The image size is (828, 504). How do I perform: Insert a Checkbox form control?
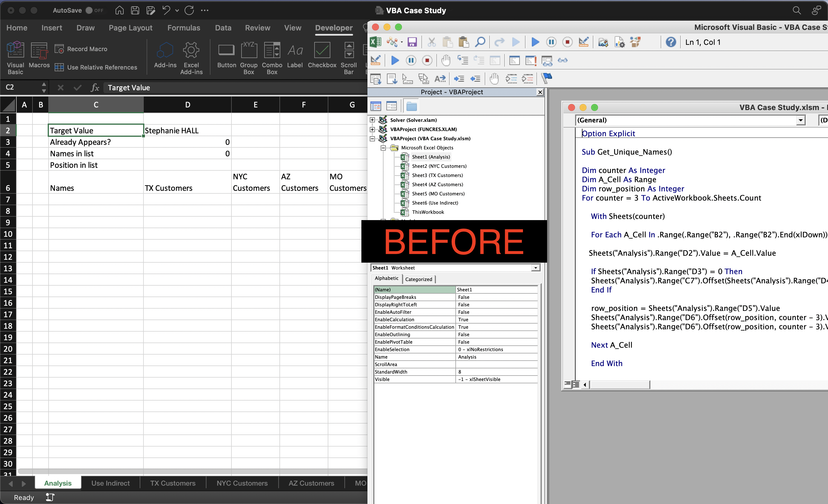coord(322,55)
